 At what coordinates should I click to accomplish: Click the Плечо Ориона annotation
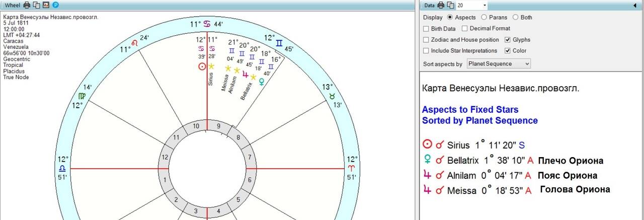pyautogui.click(x=571, y=161)
